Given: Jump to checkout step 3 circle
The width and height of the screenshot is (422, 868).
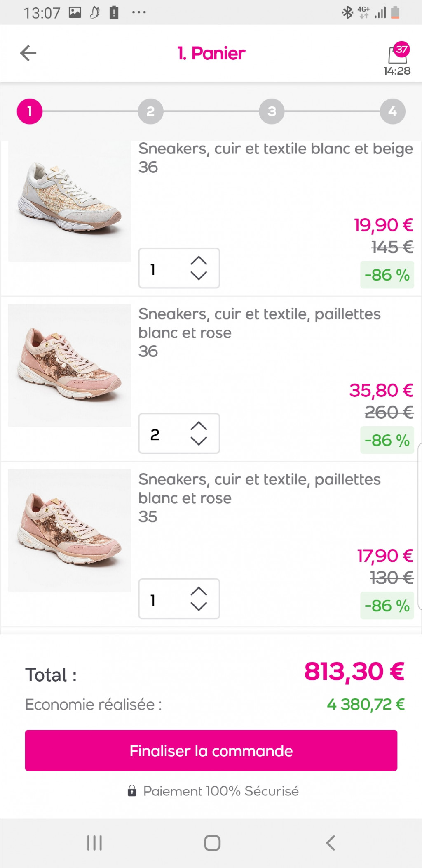Looking at the screenshot, I should (272, 111).
